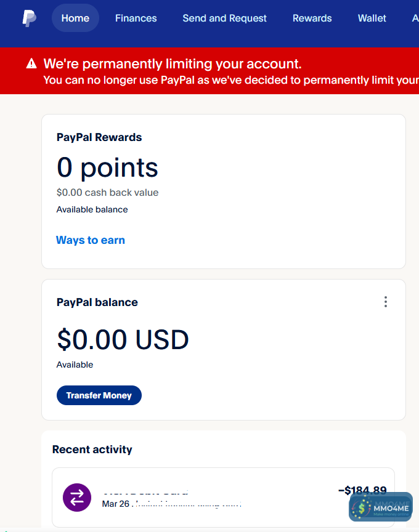Click the PayPal logo icon
This screenshot has width=419, height=532.
29,18
